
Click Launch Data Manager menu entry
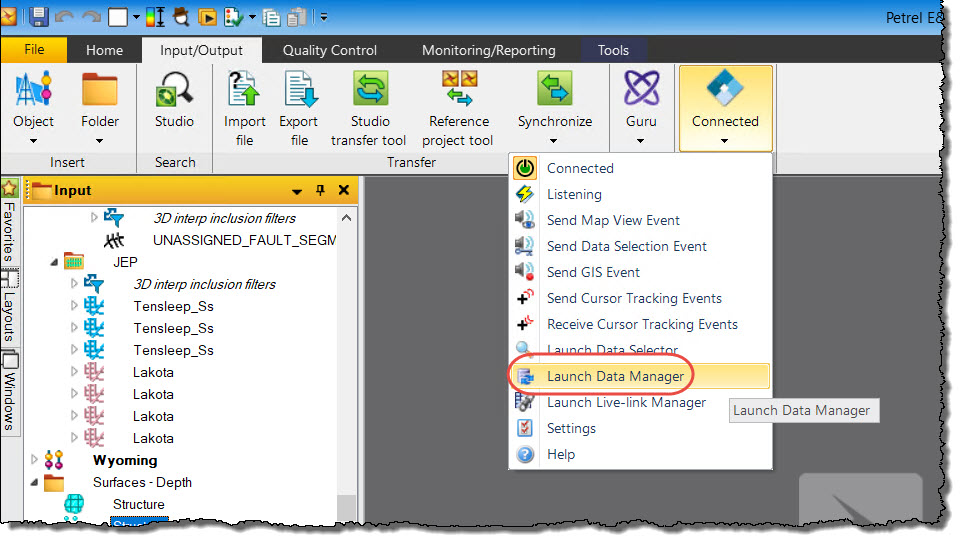(x=640, y=376)
